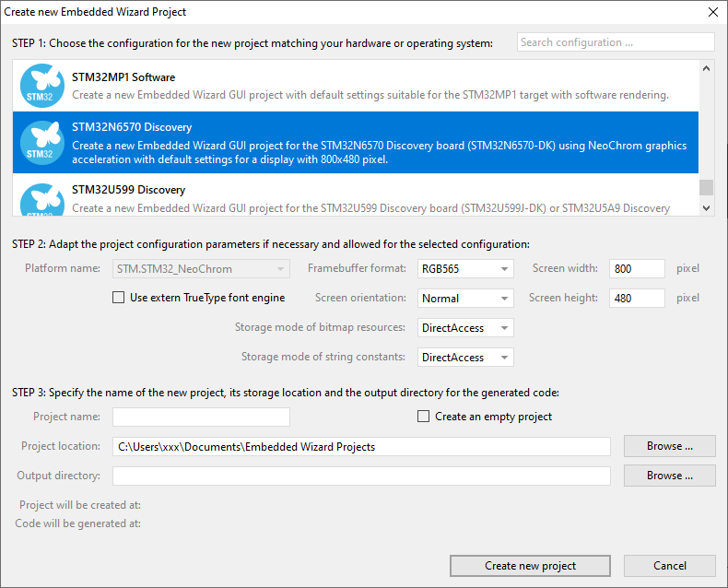The height and width of the screenshot is (588, 728).
Task: Select the STM32MP1 Software configuration
Action: 369,86
